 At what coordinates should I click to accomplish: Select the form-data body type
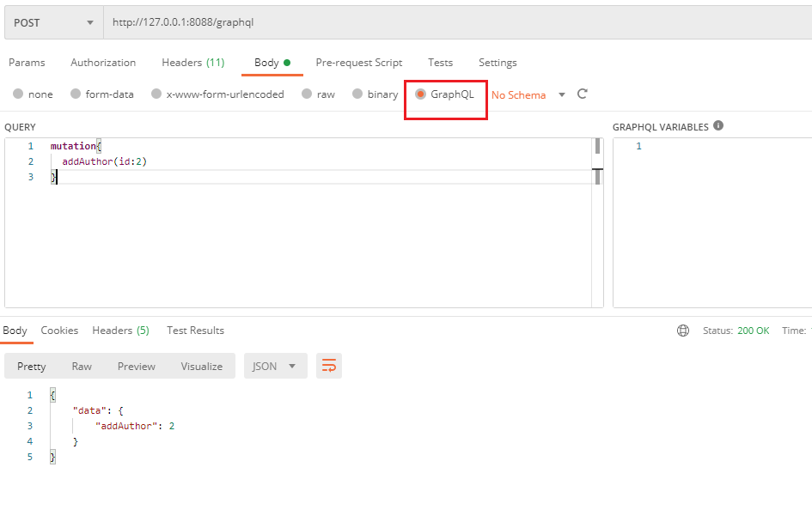(102, 94)
